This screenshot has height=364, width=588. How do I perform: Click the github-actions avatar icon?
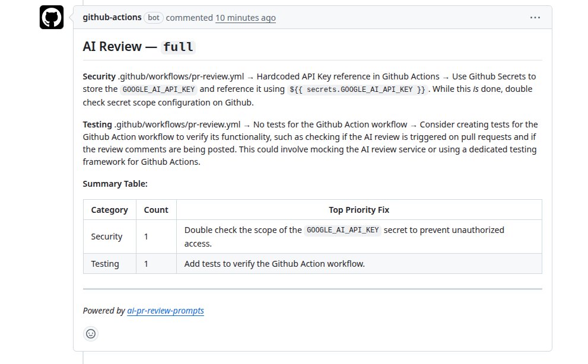pyautogui.click(x=52, y=17)
